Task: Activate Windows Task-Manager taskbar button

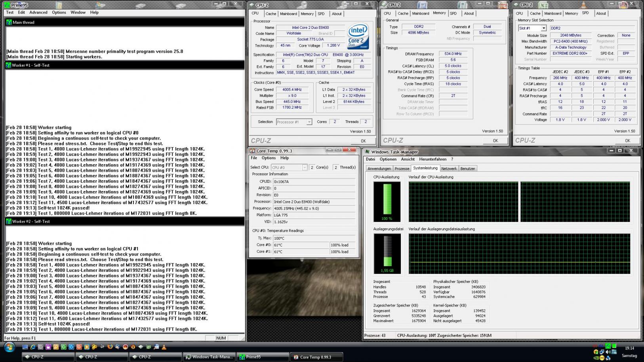Action: point(210,357)
